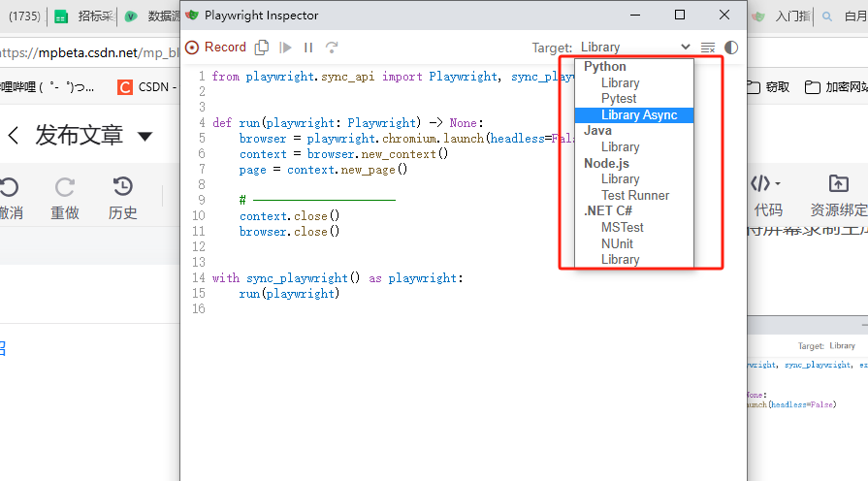
Task: Go back with the arrow beside 发布文章
Action: pos(14,135)
